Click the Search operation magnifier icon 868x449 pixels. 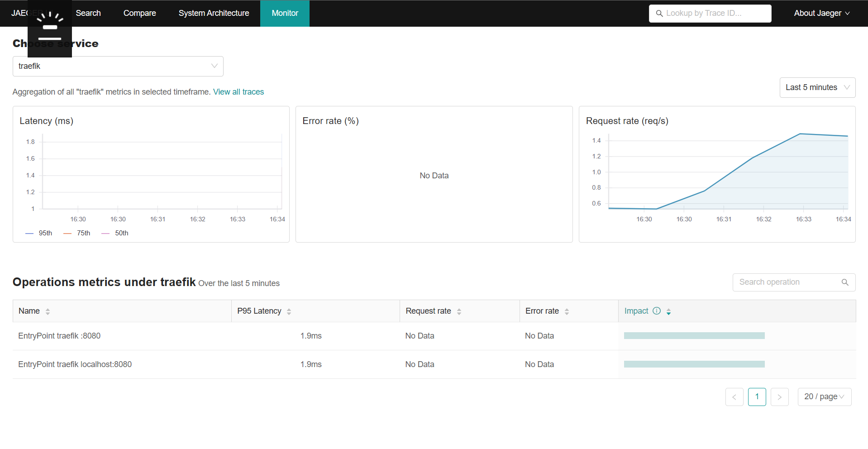(845, 282)
